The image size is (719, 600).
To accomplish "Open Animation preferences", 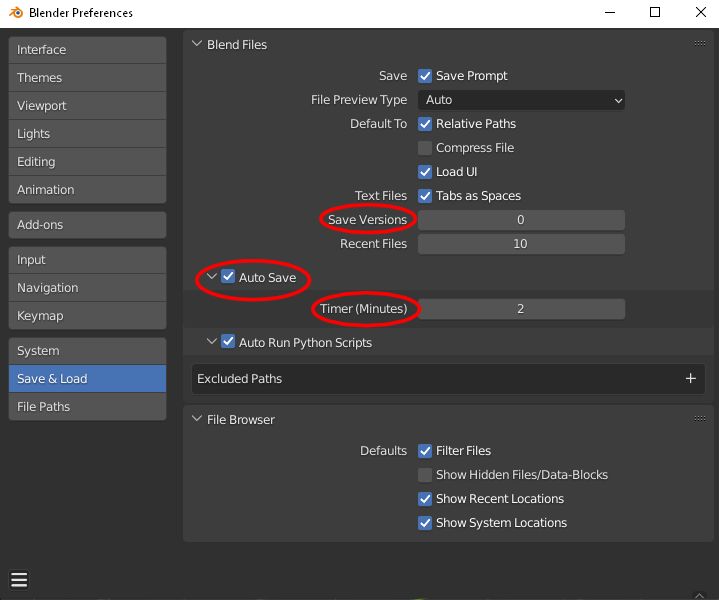I will 87,190.
